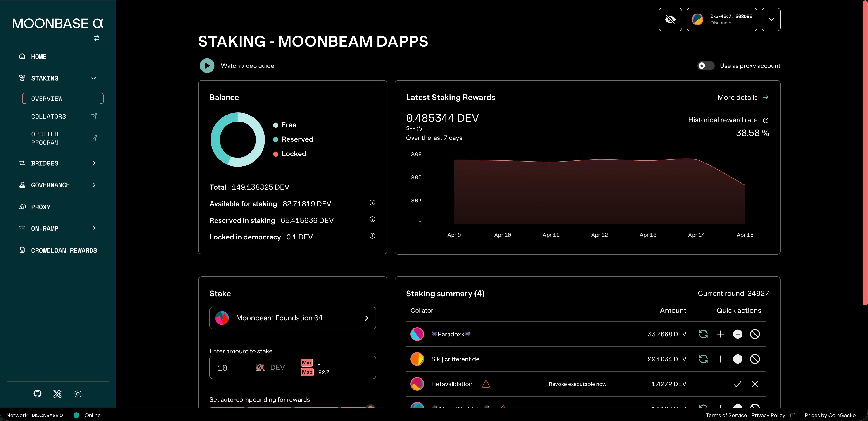The image size is (868, 421).
Task: Click the Locked legend dot
Action: [x=276, y=154]
